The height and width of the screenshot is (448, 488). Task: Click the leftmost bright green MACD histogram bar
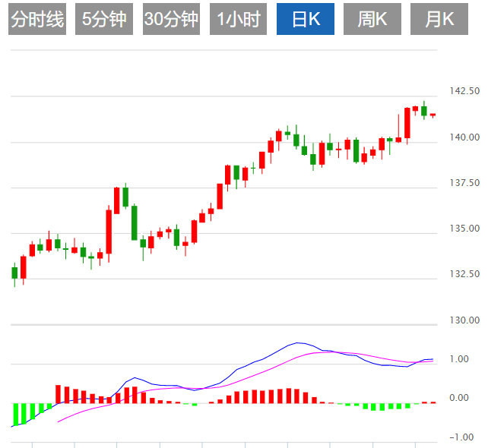pos(14,415)
